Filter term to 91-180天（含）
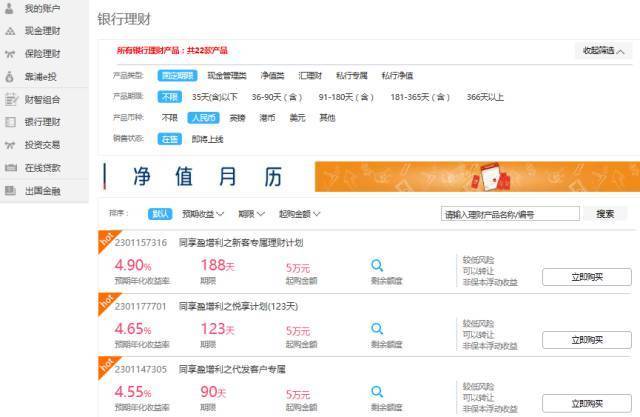This screenshot has width=640, height=417. 346,97
